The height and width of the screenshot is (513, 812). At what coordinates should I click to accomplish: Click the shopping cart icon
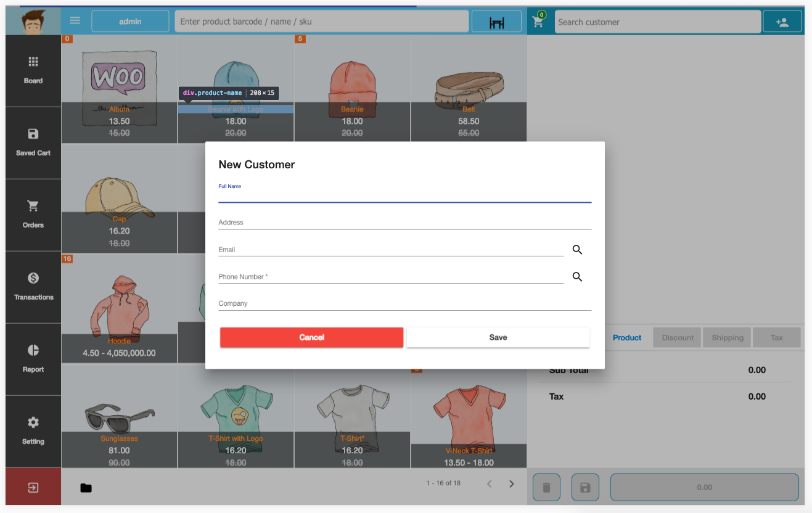point(538,22)
